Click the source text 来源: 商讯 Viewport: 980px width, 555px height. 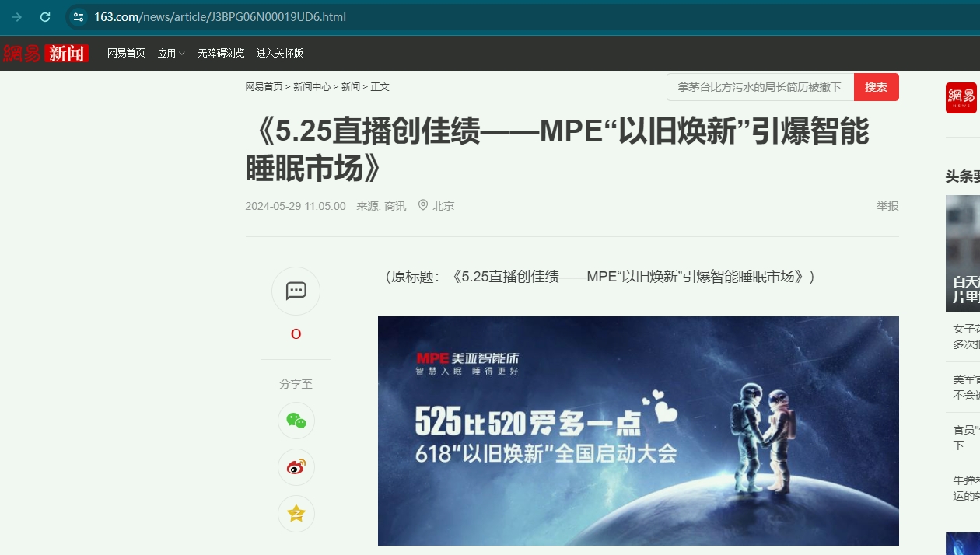click(x=381, y=206)
